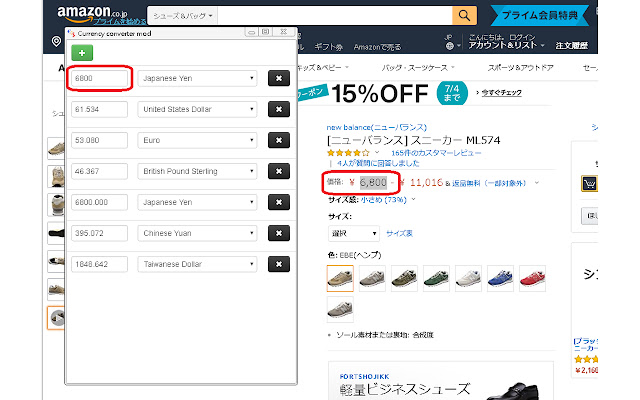Image resolution: width=640 pixels, height=400 pixels.
Task: Open 注文履歴 order history
Action: [x=571, y=45]
